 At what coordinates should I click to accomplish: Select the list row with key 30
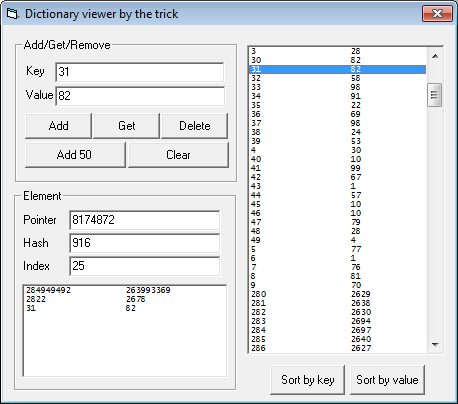(338, 60)
